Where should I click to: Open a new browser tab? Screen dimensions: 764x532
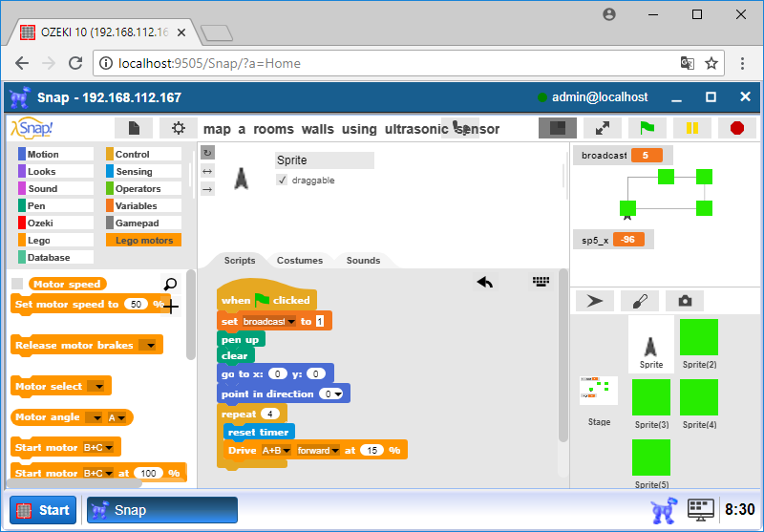point(217,33)
